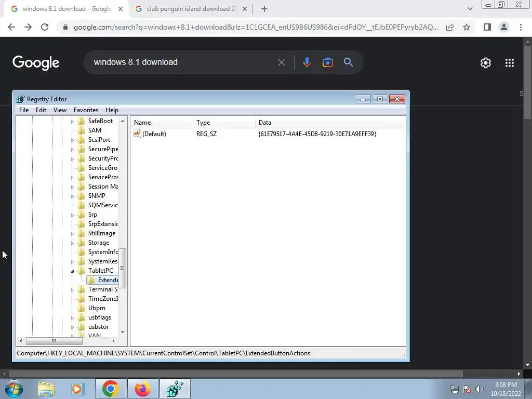Open the Google apps grid
Screen dimensions: 532x399
510,63
